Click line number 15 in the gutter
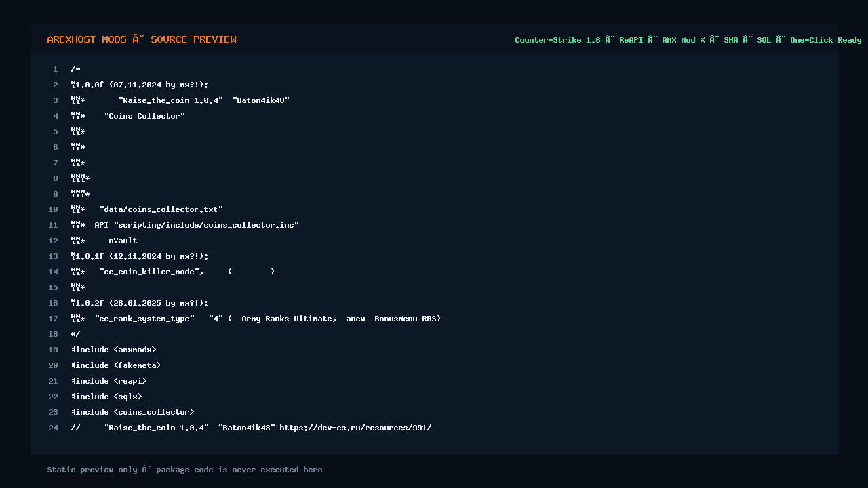 click(54, 287)
